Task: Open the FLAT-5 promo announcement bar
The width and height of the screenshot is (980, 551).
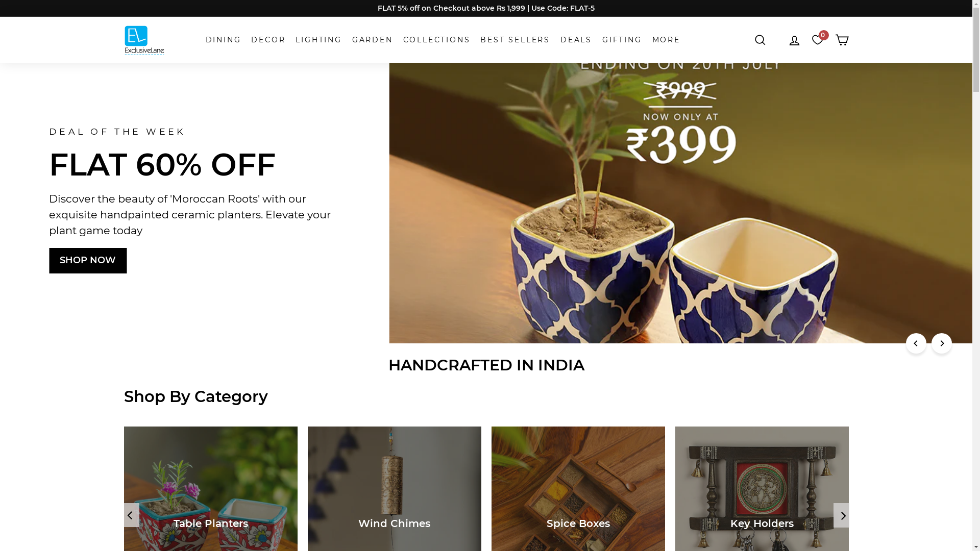Action: click(x=486, y=8)
